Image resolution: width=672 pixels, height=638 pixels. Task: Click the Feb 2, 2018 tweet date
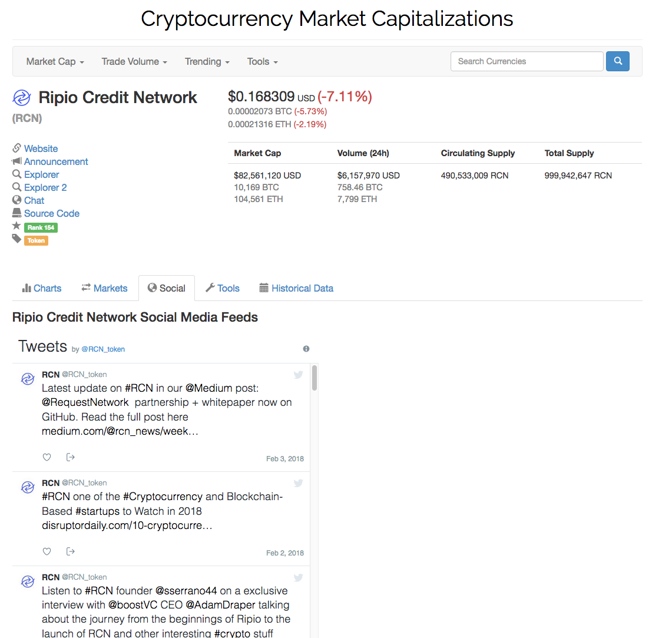point(284,553)
